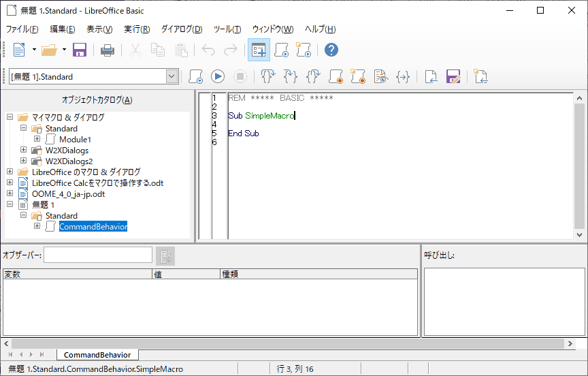Click the Select Macro scroll icon
This screenshot has width=588, height=376.
282,50
